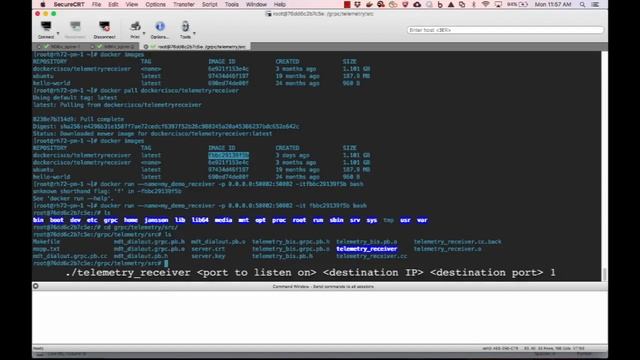Open the Connect button dropdown arrow

point(58,33)
